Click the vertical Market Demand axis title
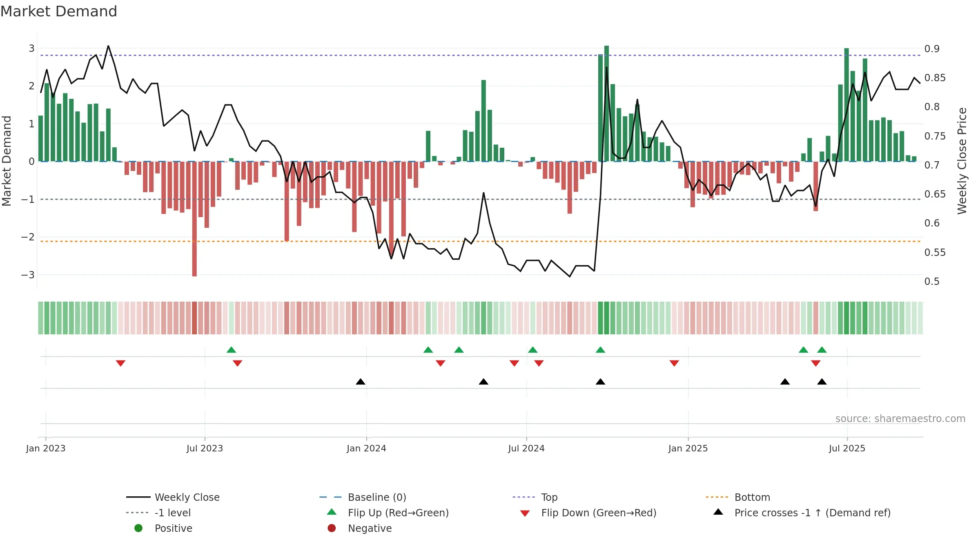Image resolution: width=980 pixels, height=551 pixels. (7, 161)
